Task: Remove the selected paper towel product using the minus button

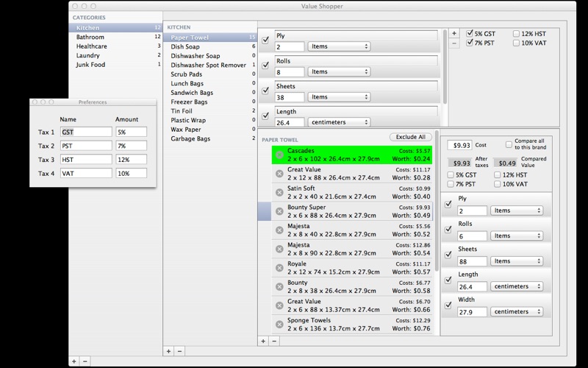Action: click(274, 341)
